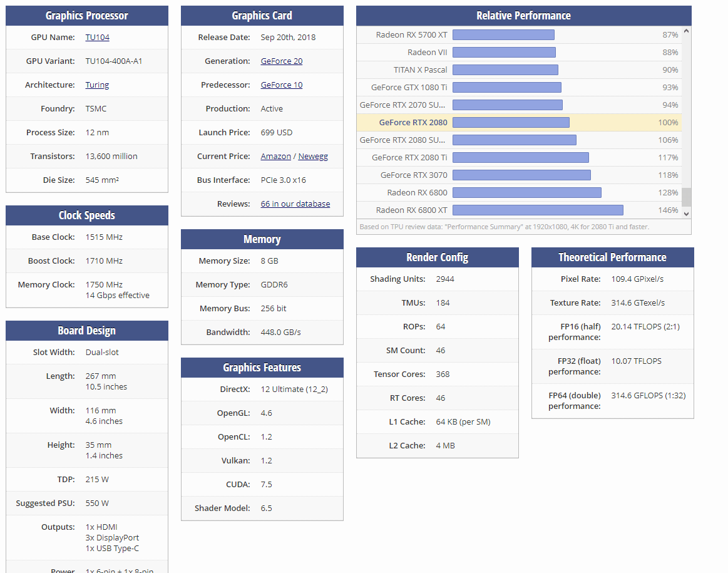The image size is (728, 573).
Task: Click the relative performance scroll down arrow
Action: point(686,214)
